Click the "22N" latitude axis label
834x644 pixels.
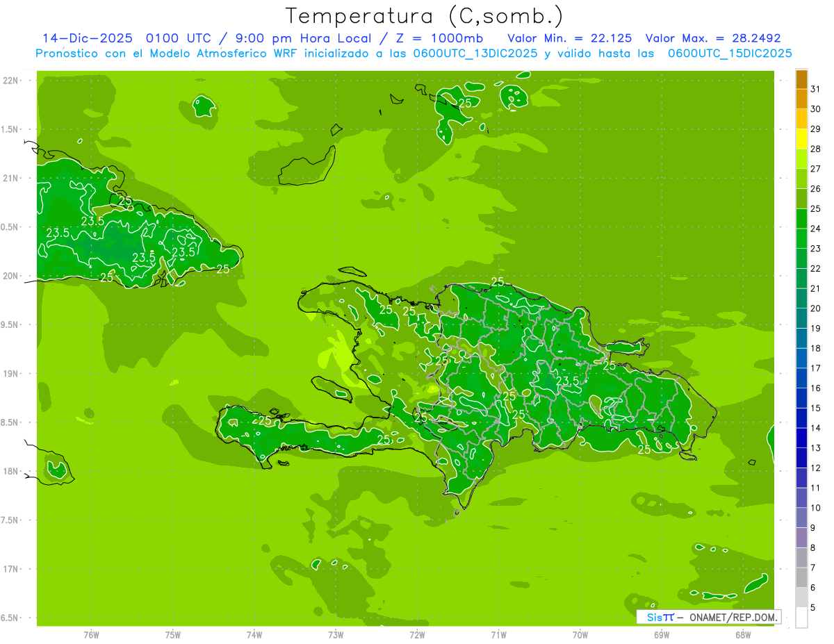(x=10, y=81)
